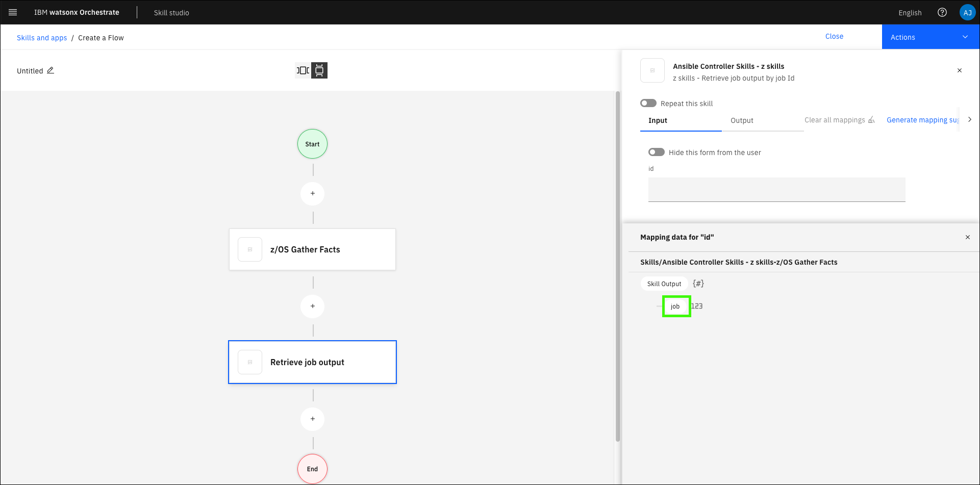The height and width of the screenshot is (485, 980).
Task: Switch to vertical flow layout view
Action: point(319,70)
